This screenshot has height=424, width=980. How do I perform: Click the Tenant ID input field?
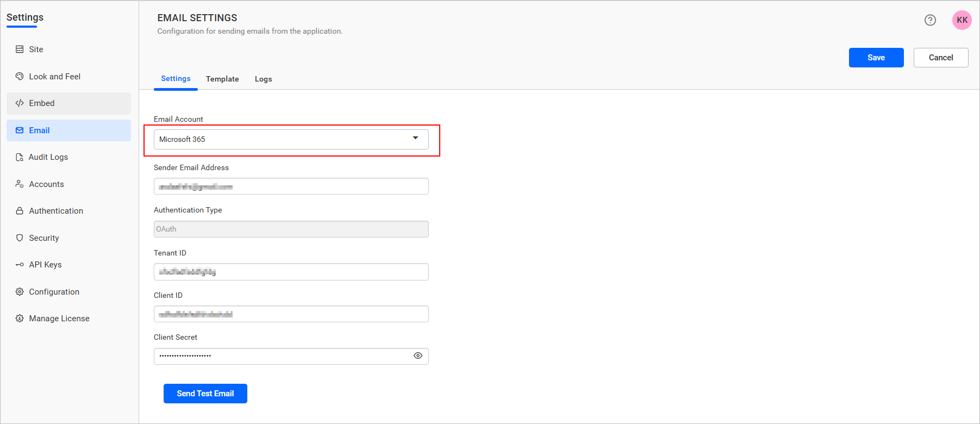pyautogui.click(x=291, y=272)
